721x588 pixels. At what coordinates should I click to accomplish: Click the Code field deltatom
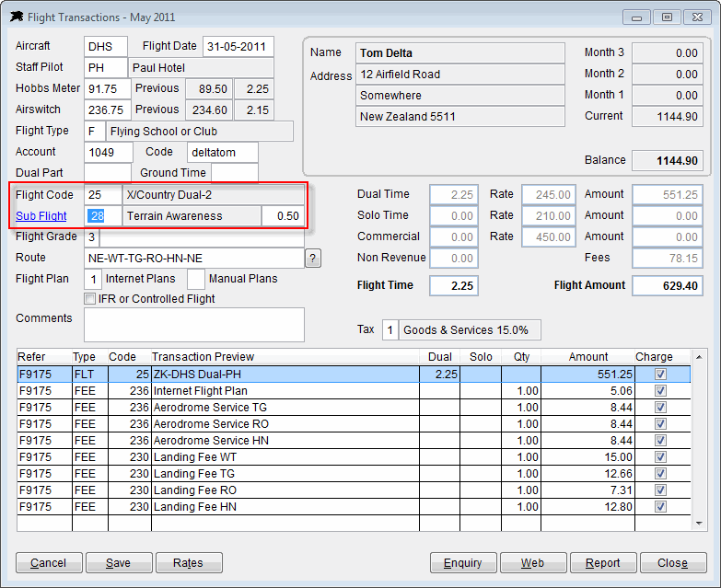[x=223, y=152]
